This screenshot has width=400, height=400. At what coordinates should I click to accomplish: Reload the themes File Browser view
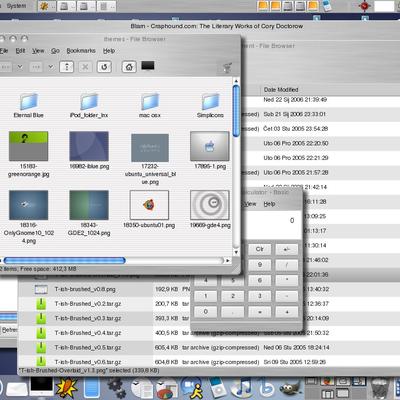pyautogui.click(x=104, y=67)
